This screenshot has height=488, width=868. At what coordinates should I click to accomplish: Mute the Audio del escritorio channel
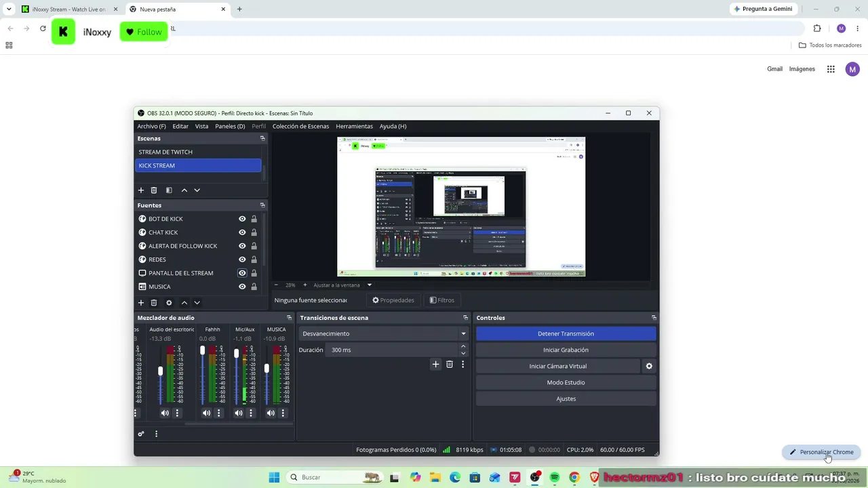tap(165, 413)
